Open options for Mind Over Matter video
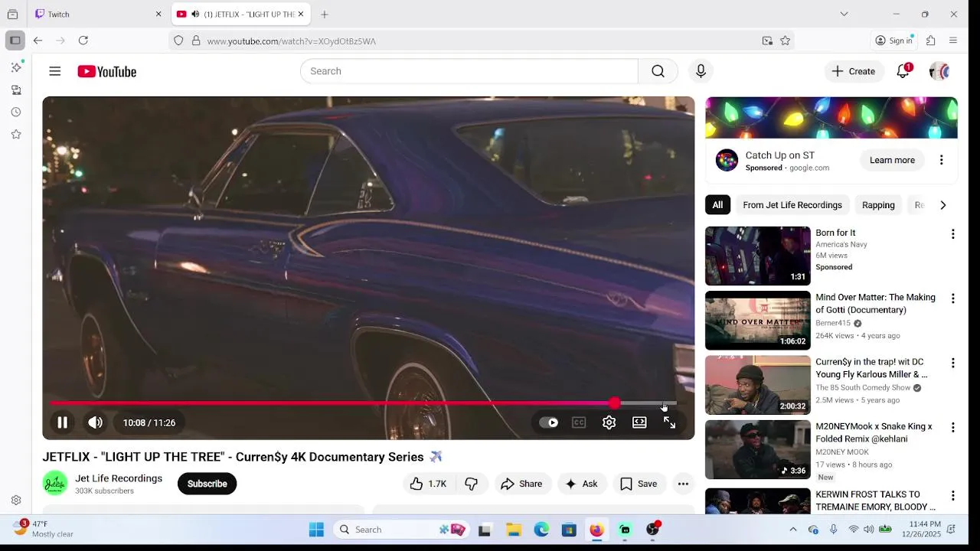980x551 pixels. (x=952, y=298)
